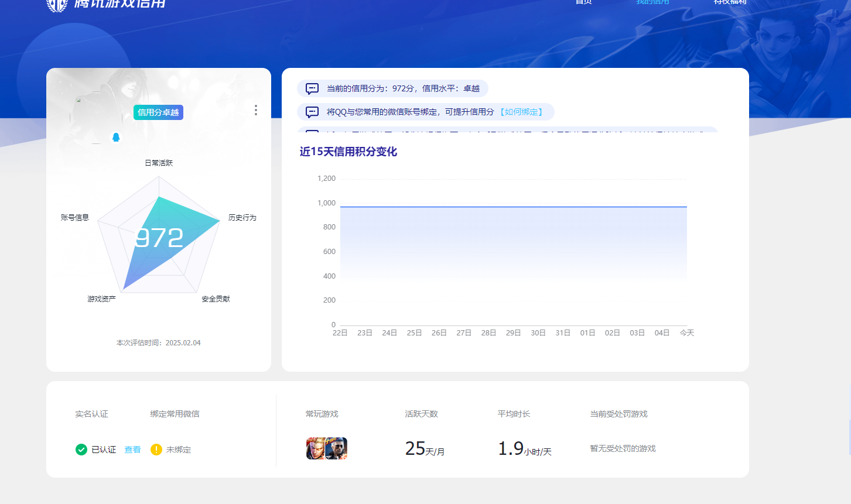This screenshot has width=851, height=504.
Task: Click the 未绑定 status text
Action: point(179,450)
